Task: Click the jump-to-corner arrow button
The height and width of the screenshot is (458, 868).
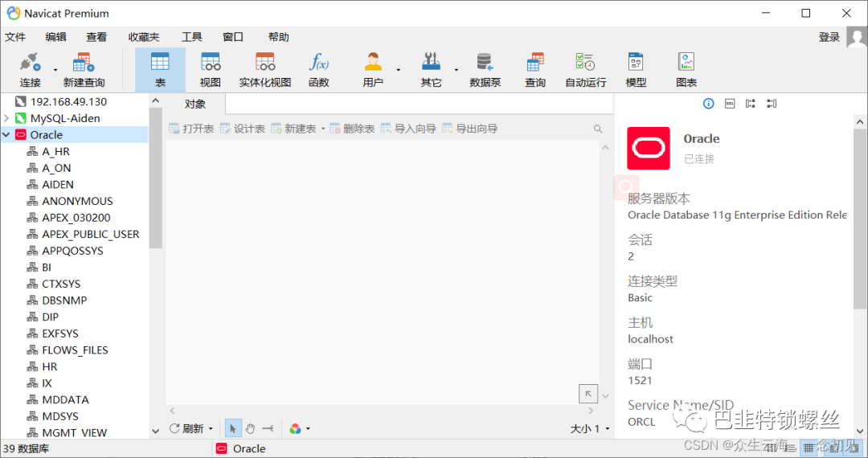Action: tap(588, 394)
